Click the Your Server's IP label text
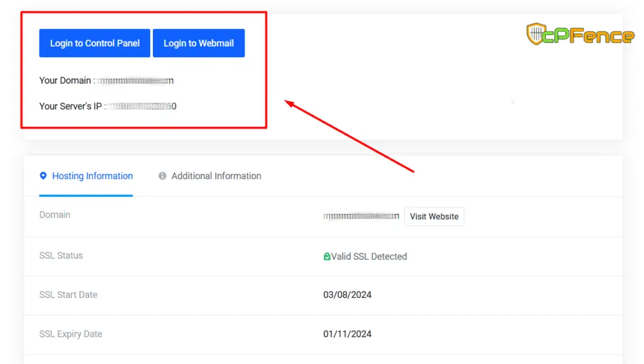This screenshot has width=644, height=364. coord(70,106)
